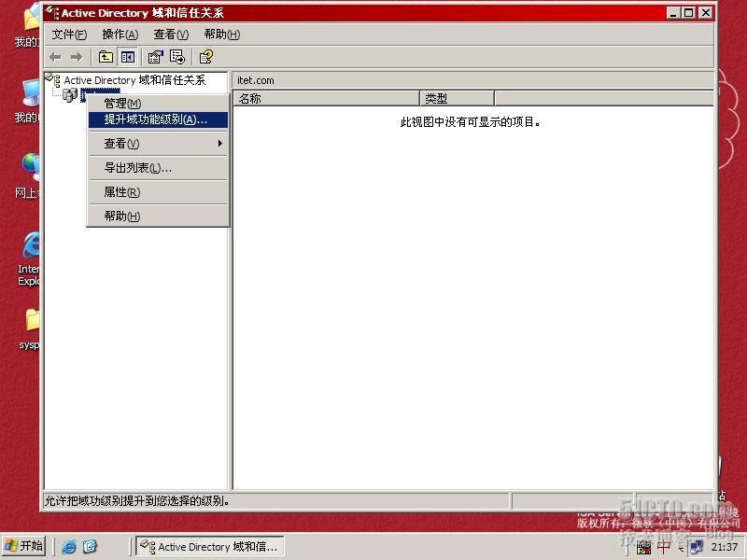Minimize the Active Directory window
Viewport: 747px width, 560px height.
tap(672, 13)
